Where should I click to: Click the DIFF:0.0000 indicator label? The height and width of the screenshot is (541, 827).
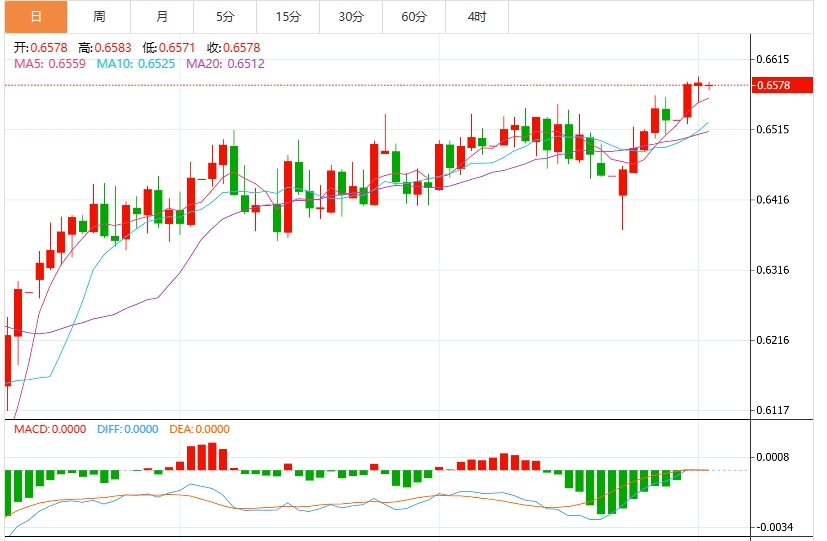click(128, 429)
